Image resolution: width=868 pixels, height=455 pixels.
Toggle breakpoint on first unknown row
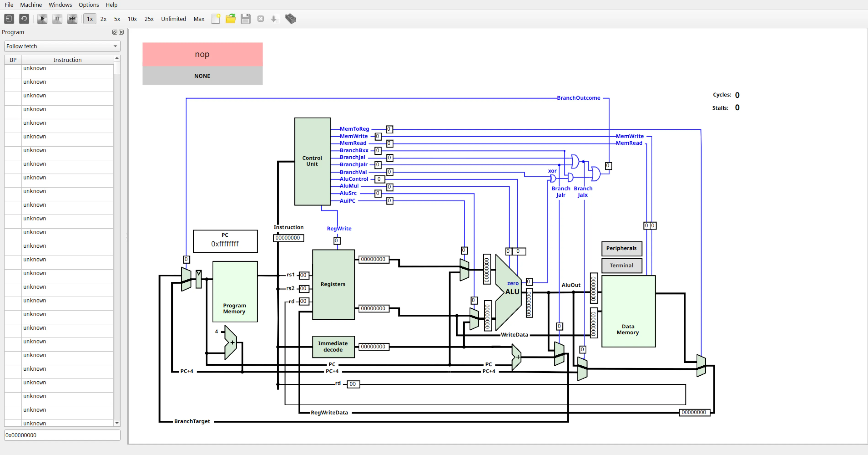13,71
